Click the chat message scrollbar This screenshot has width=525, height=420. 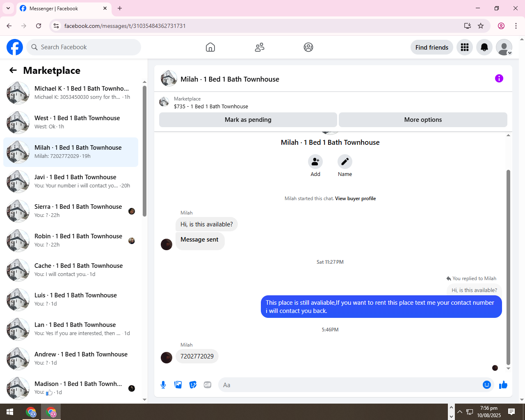pyautogui.click(x=508, y=267)
